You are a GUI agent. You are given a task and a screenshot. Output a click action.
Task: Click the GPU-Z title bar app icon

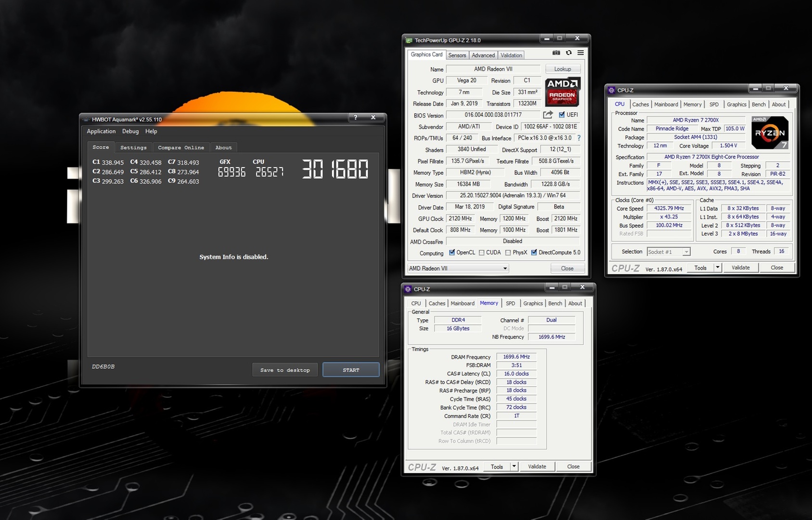[x=409, y=40]
